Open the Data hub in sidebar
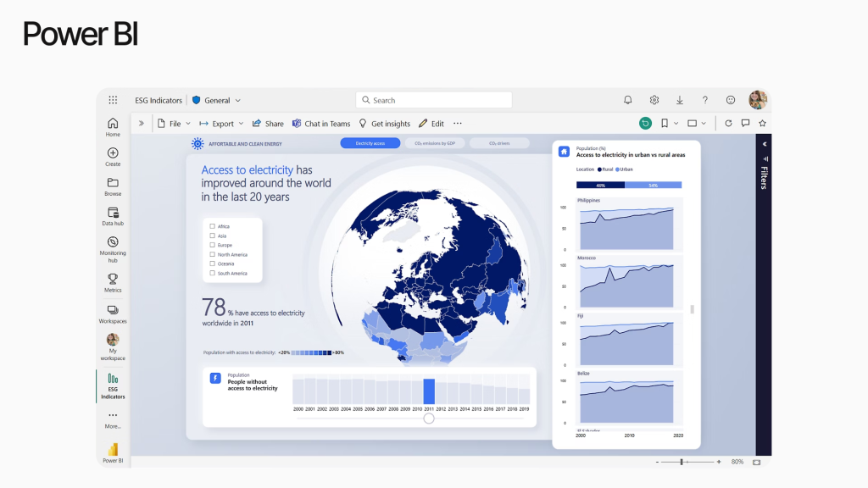 point(113,216)
